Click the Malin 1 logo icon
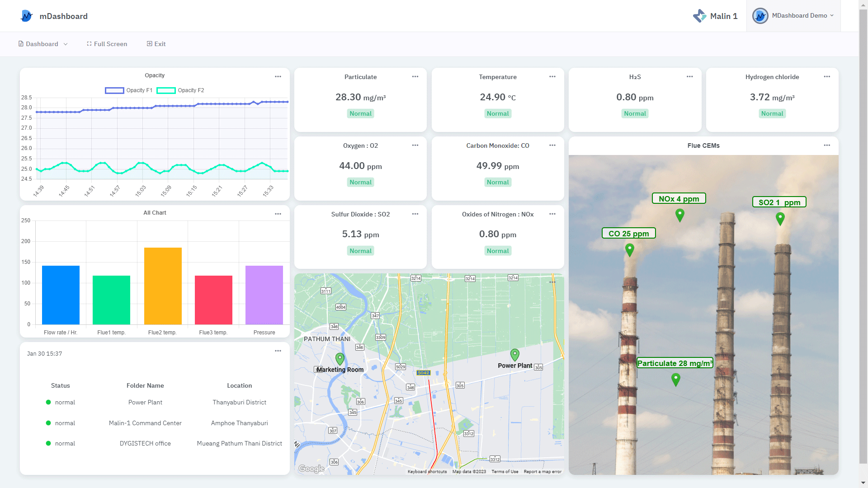Image resolution: width=868 pixels, height=488 pixels. 699,16
